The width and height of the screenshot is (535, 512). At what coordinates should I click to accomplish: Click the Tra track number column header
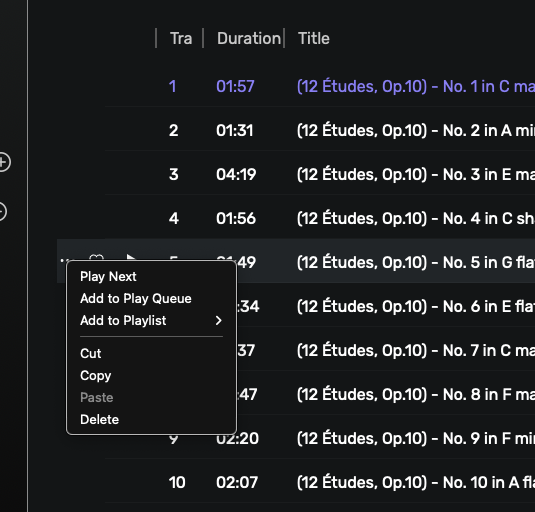tap(181, 38)
